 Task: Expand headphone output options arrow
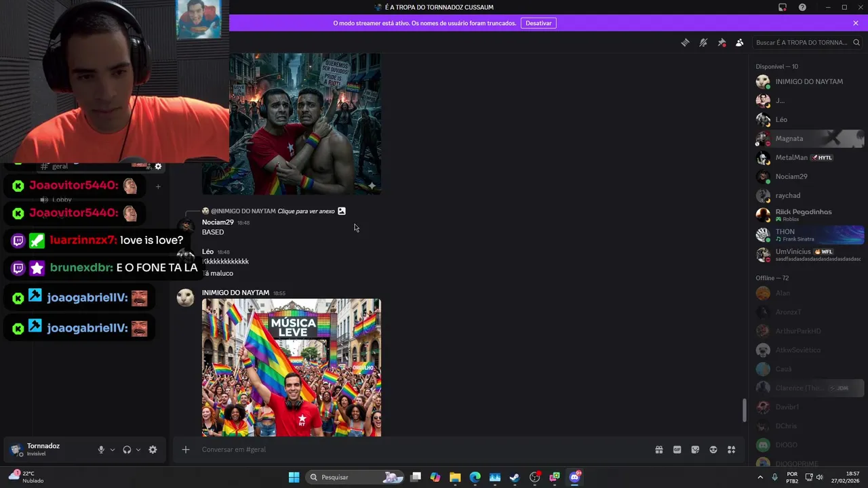138,449
